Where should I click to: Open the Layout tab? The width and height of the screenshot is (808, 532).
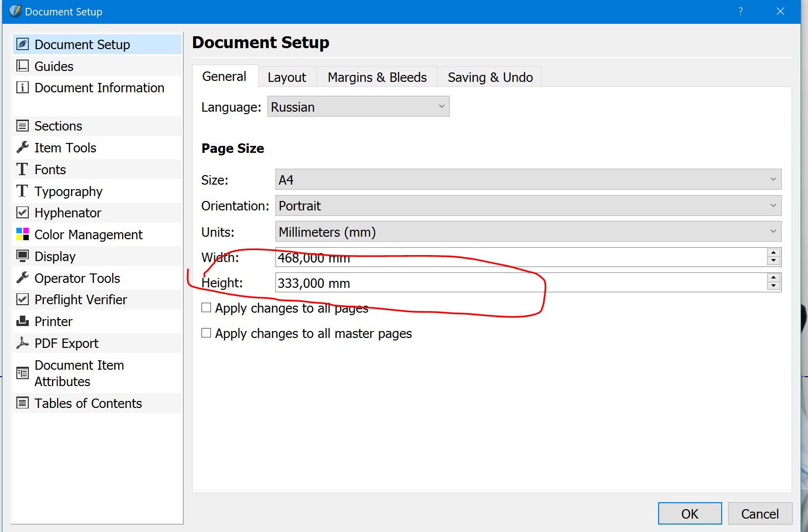coord(286,77)
